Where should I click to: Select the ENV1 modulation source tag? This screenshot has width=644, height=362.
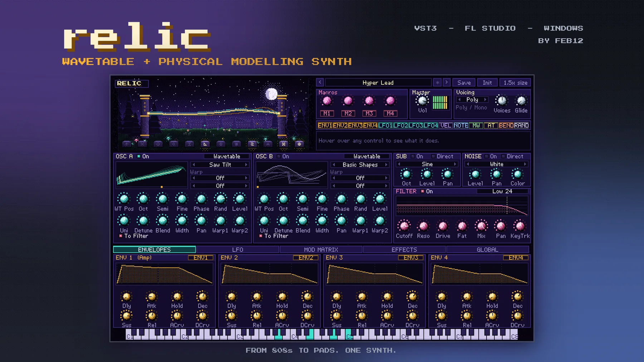(325, 125)
